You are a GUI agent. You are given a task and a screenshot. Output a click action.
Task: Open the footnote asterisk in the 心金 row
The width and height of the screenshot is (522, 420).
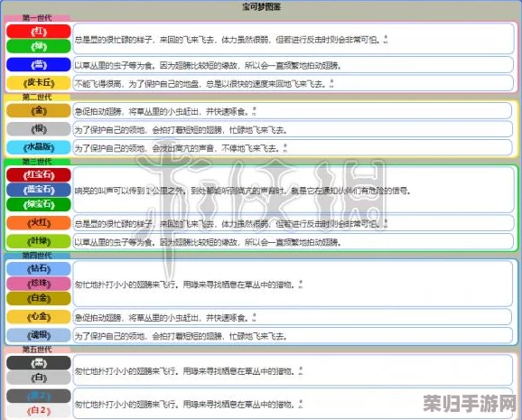[x=255, y=317]
